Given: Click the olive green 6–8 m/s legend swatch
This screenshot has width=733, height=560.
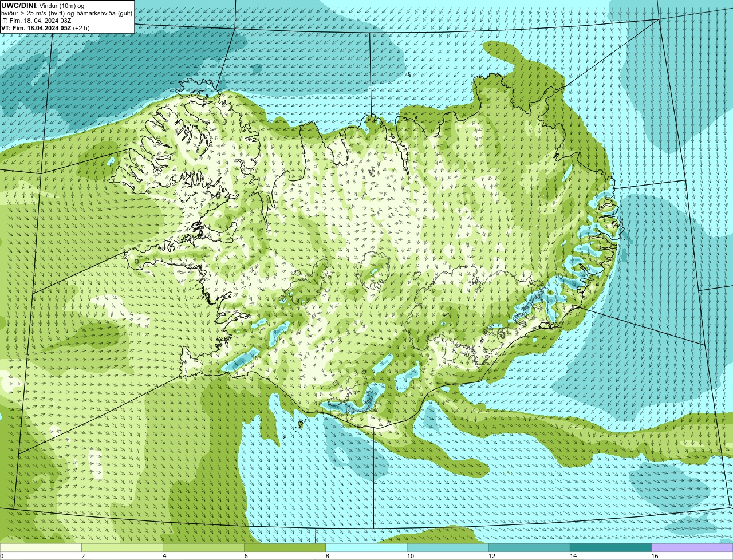Looking at the screenshot, I should [x=285, y=548].
